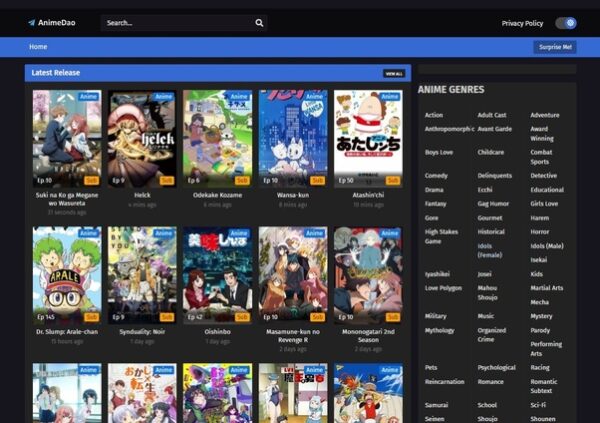This screenshot has height=423, width=600.
Task: Select the Delinquents genre
Action: pyautogui.click(x=494, y=176)
